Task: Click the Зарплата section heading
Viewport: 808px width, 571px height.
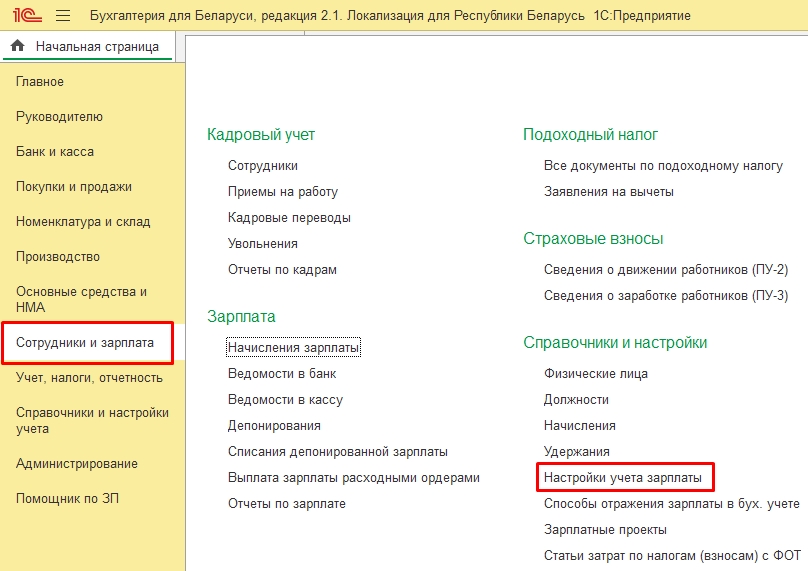Action: point(241,316)
